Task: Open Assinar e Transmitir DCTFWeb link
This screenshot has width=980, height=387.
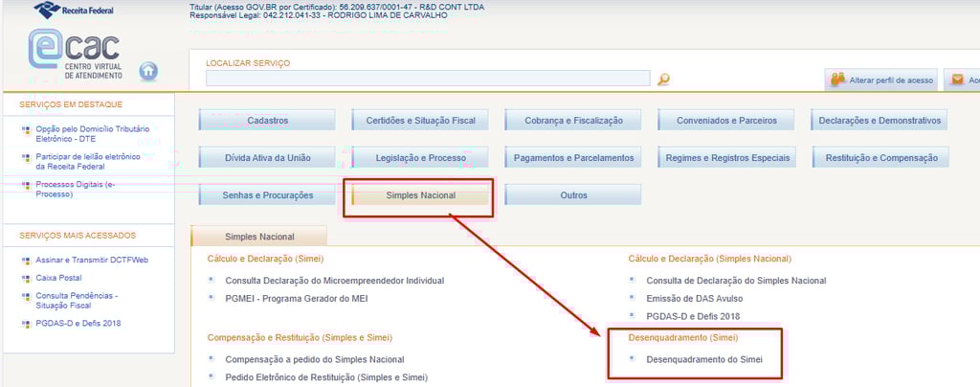Action: pos(92,260)
